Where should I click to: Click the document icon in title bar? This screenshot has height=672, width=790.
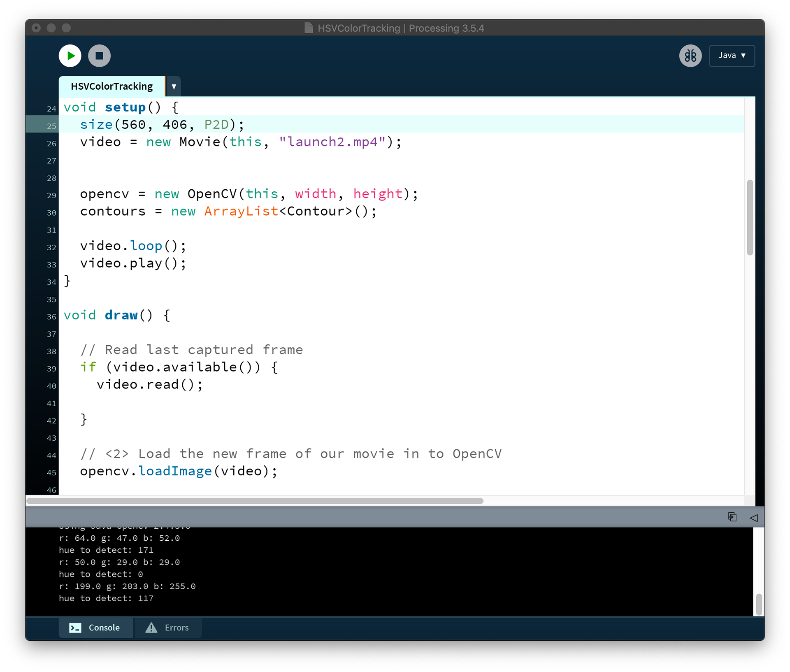point(308,28)
